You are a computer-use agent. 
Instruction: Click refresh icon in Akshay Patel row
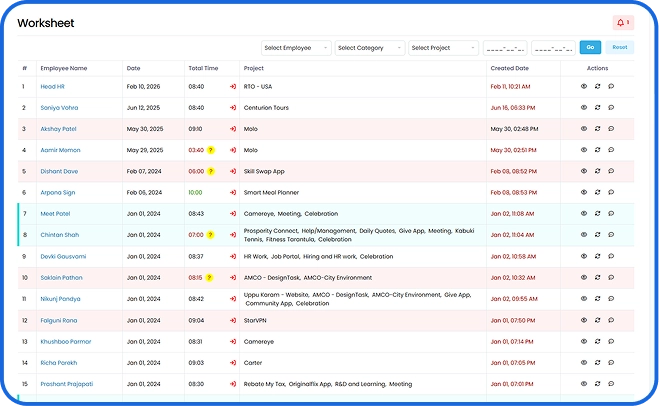597,129
